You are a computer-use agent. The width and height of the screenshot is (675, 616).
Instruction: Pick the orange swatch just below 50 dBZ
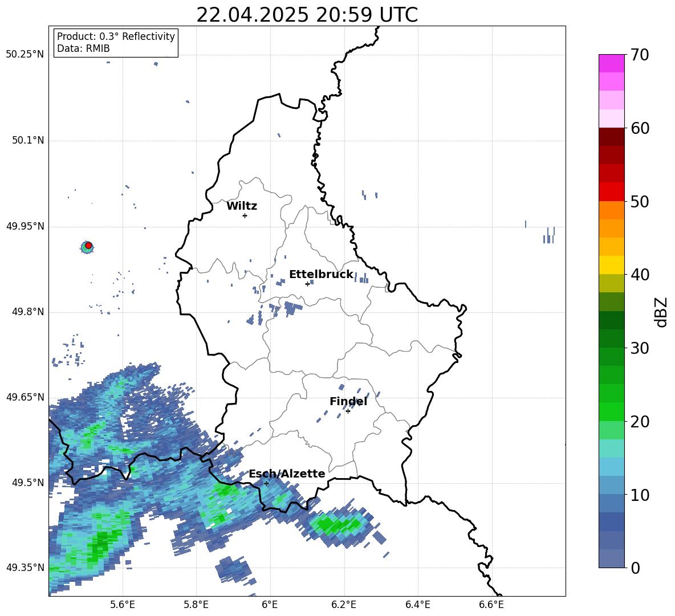coord(611,210)
